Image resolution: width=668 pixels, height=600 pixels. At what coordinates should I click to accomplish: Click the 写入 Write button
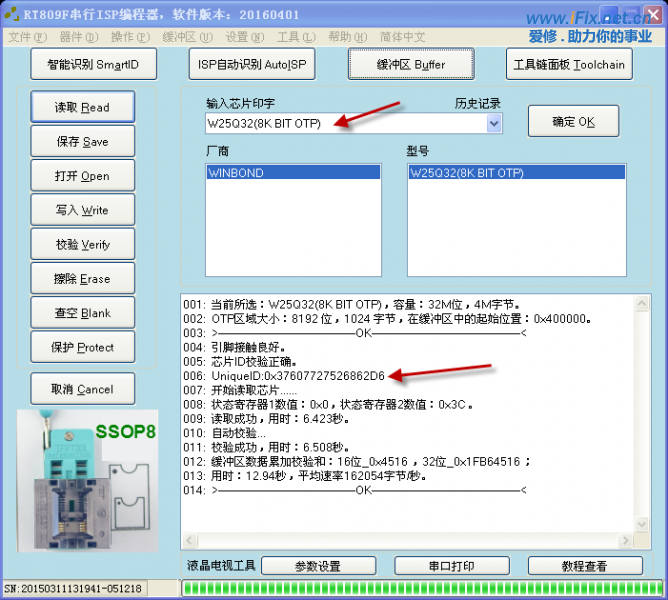pyautogui.click(x=83, y=211)
